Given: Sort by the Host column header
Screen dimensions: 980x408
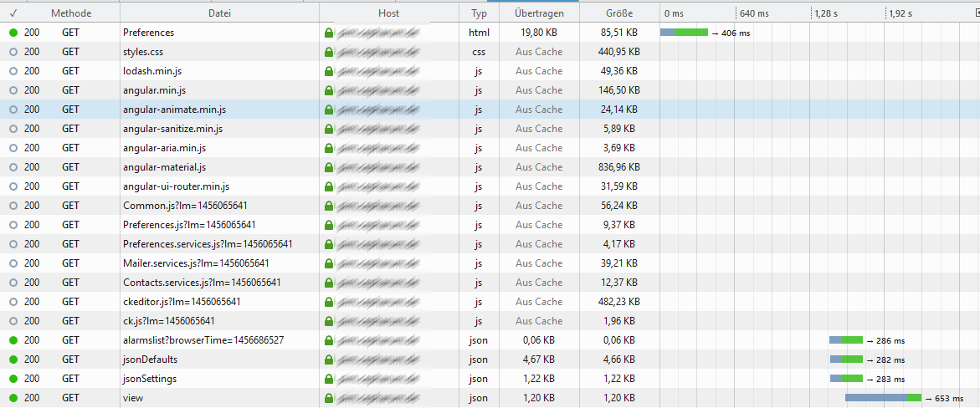Looking at the screenshot, I should [388, 13].
